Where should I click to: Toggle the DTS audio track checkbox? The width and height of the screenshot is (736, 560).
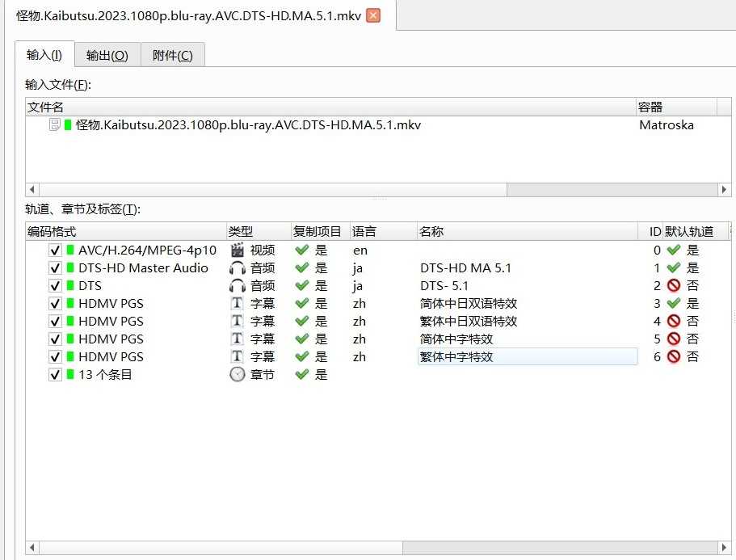(x=55, y=286)
